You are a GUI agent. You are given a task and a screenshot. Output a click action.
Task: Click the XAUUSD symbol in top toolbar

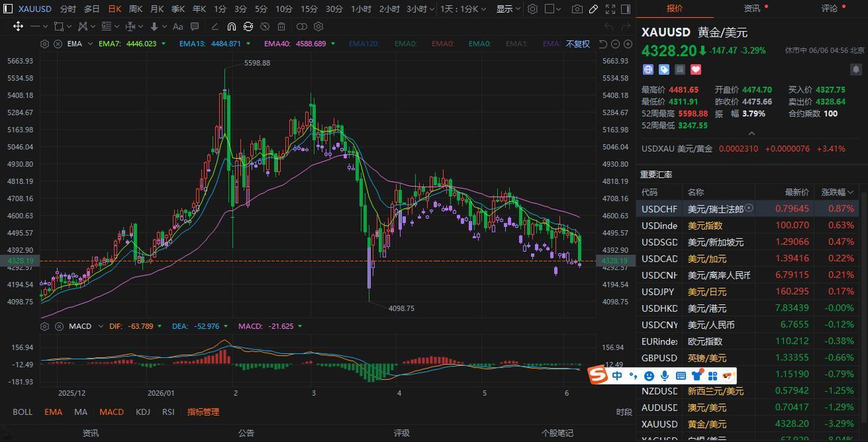[35, 9]
